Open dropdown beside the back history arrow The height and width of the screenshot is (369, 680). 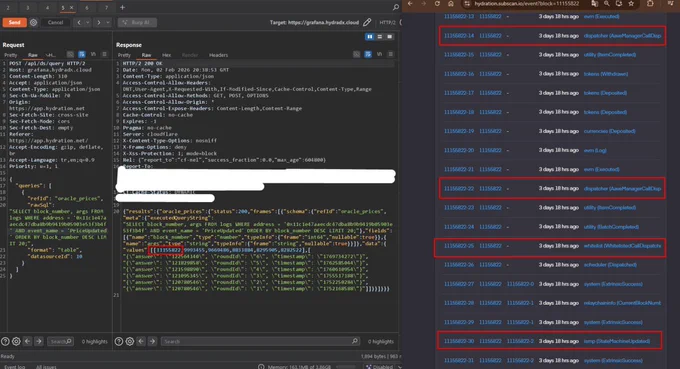coord(88,23)
